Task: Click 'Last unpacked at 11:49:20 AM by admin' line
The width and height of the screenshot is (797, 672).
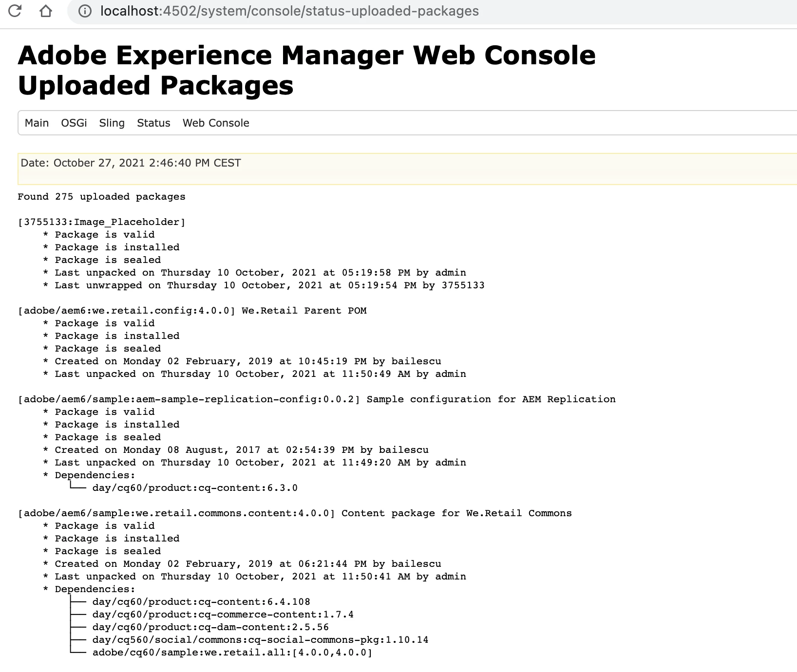Action: 255,463
